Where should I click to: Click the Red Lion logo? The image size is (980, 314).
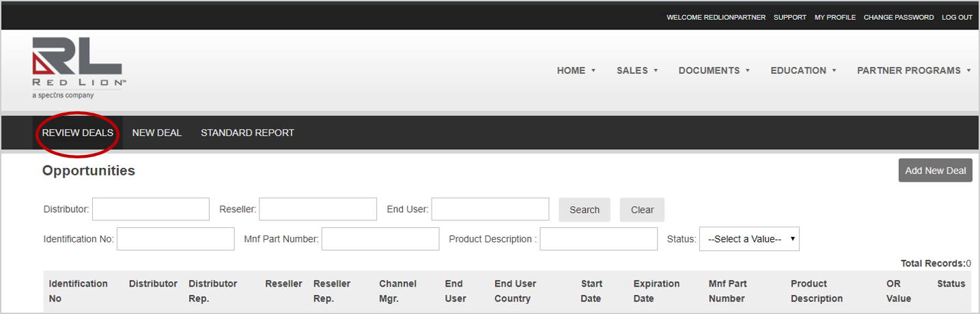pos(77,68)
